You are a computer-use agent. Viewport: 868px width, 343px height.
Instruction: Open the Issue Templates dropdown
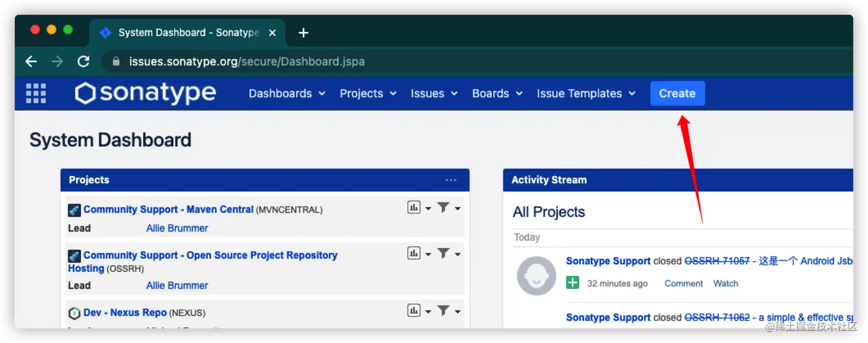586,94
